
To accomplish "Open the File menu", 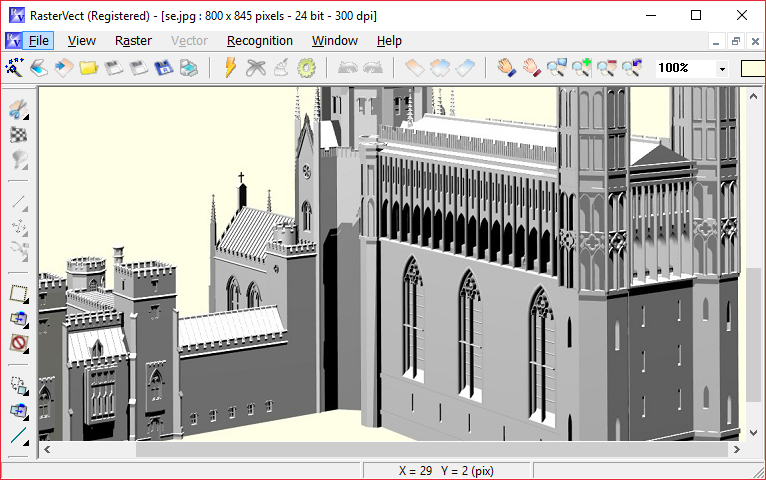I will (x=38, y=41).
